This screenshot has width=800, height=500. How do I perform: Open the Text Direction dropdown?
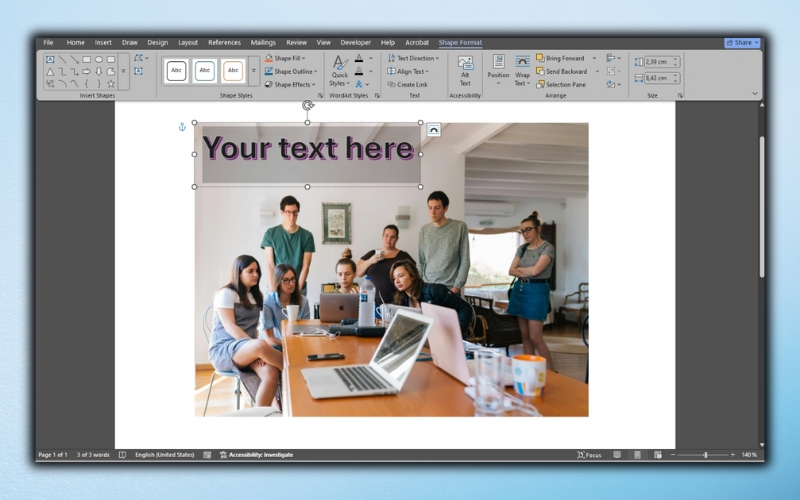[413, 58]
